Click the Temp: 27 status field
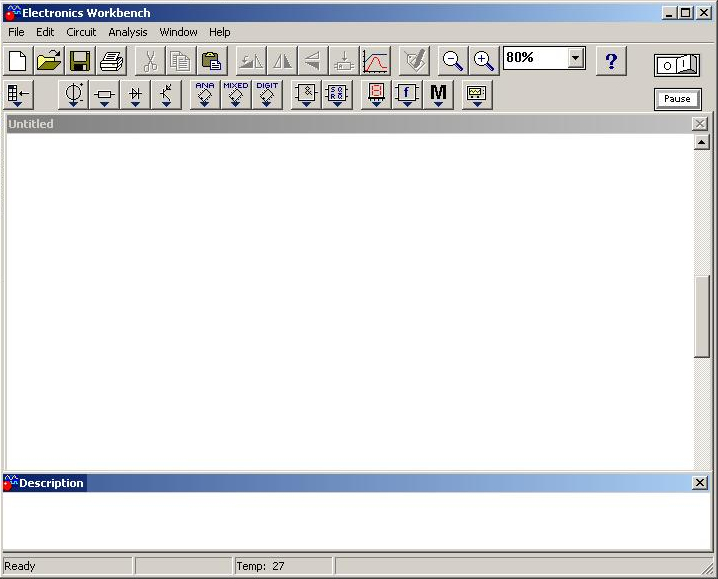The width and height of the screenshot is (718, 579). [283, 566]
